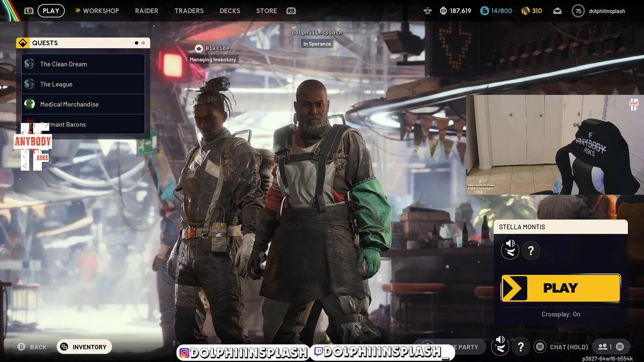Click the LB bumper icon

(x=29, y=11)
